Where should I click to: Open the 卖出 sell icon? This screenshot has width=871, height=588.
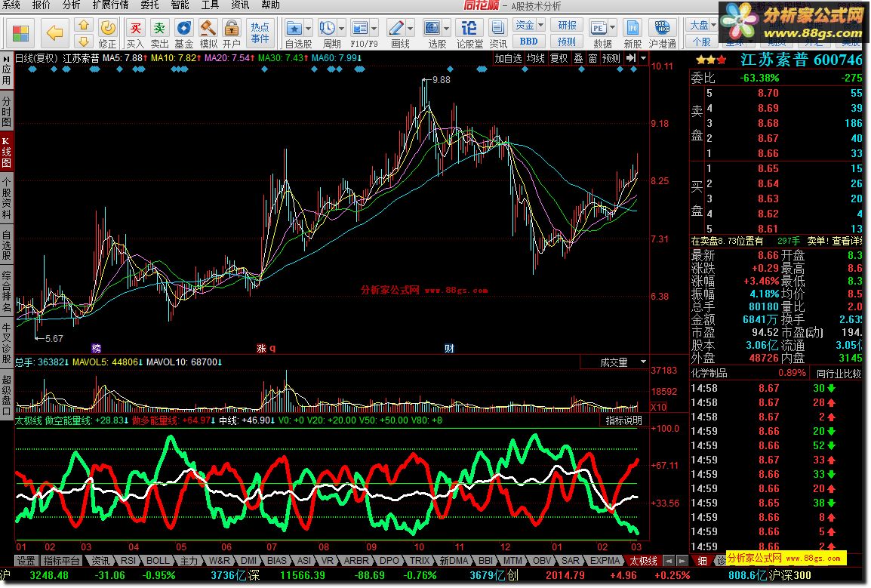(x=159, y=33)
